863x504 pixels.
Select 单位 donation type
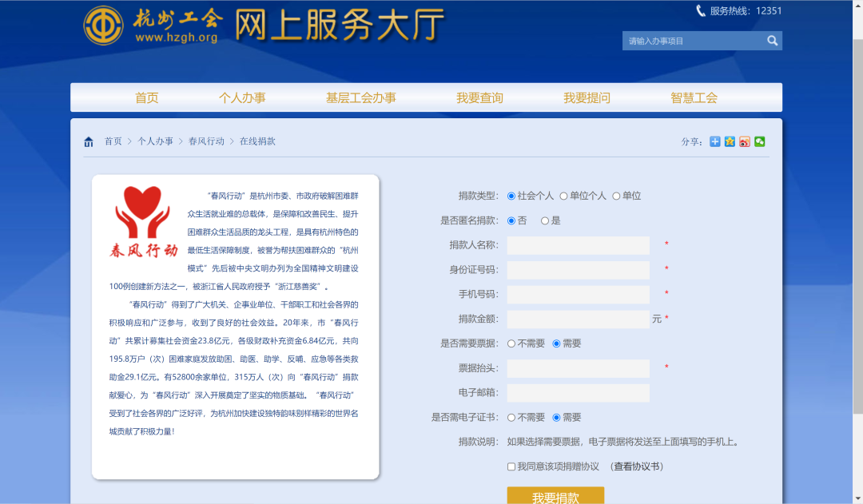(x=616, y=196)
